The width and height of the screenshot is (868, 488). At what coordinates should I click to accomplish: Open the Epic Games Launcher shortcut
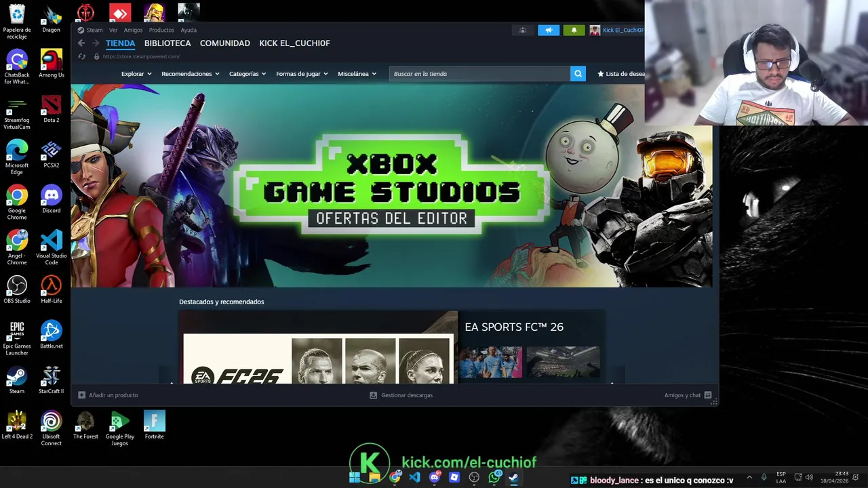pyautogui.click(x=17, y=338)
